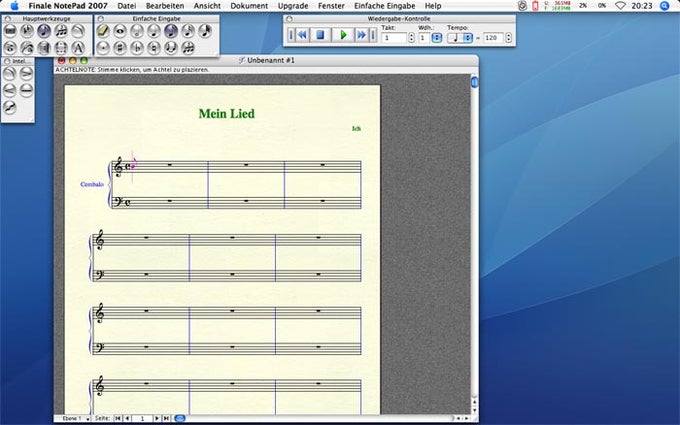Click the title Mein Lied
Viewport: 680px width, 425px height.
pos(226,114)
